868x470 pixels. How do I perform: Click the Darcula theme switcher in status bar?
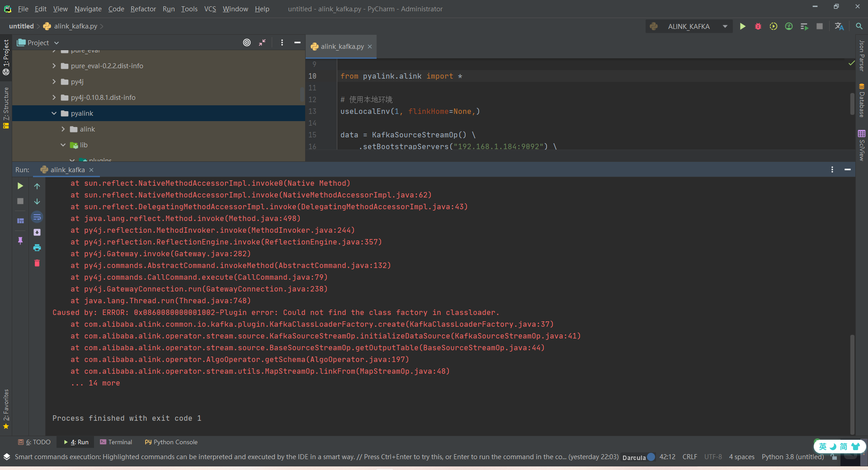coord(638,457)
